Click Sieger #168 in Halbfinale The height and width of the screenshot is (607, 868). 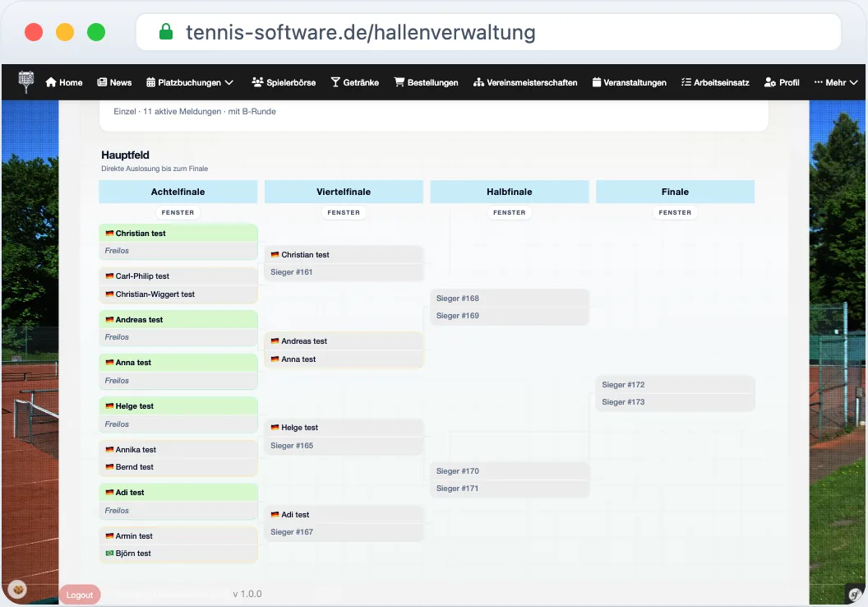click(510, 298)
